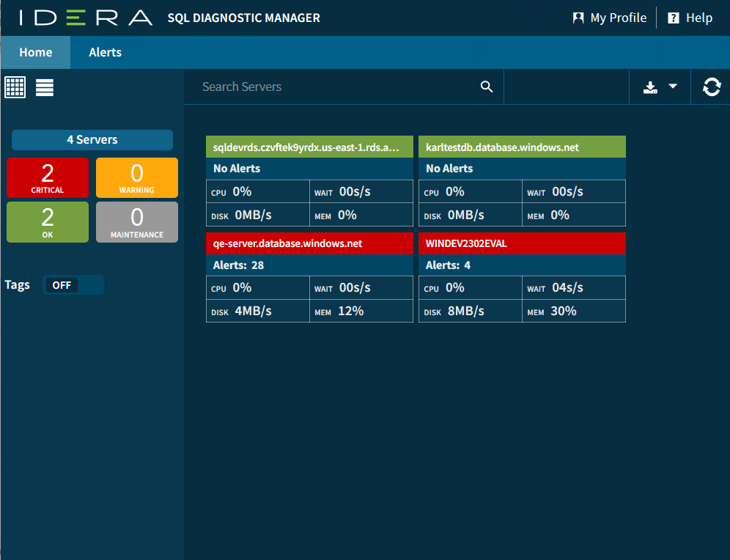Viewport: 730px width, 560px height.
Task: Open My Profile
Action: pyautogui.click(x=609, y=18)
